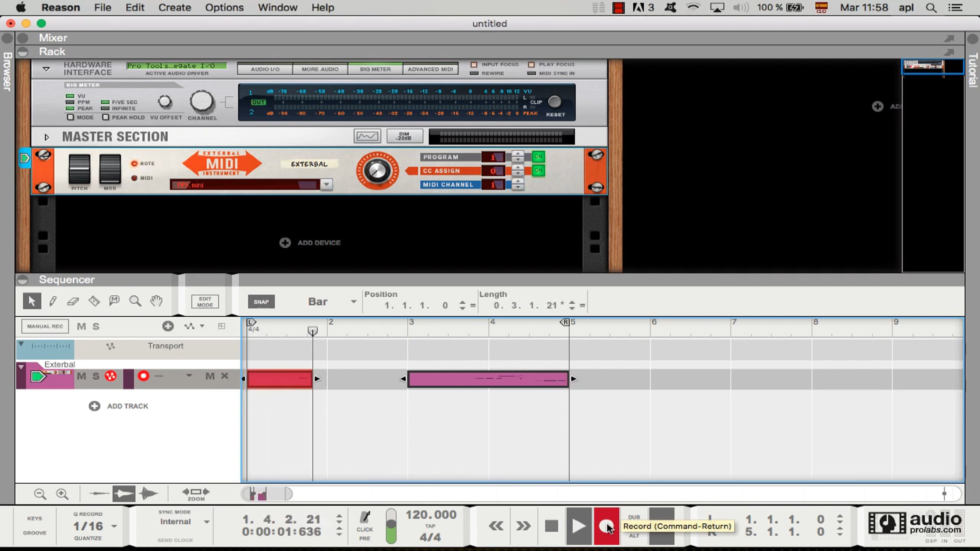Switch to the Advanced MIDI tab
The width and height of the screenshot is (980, 551).
point(430,69)
